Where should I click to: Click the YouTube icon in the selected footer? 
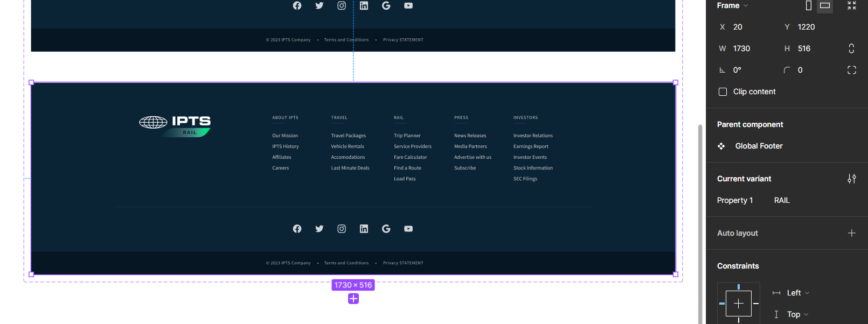pyautogui.click(x=408, y=229)
